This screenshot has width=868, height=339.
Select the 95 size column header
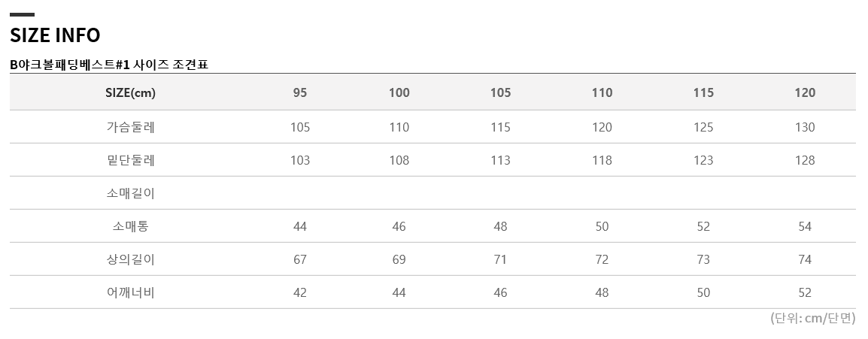click(300, 92)
